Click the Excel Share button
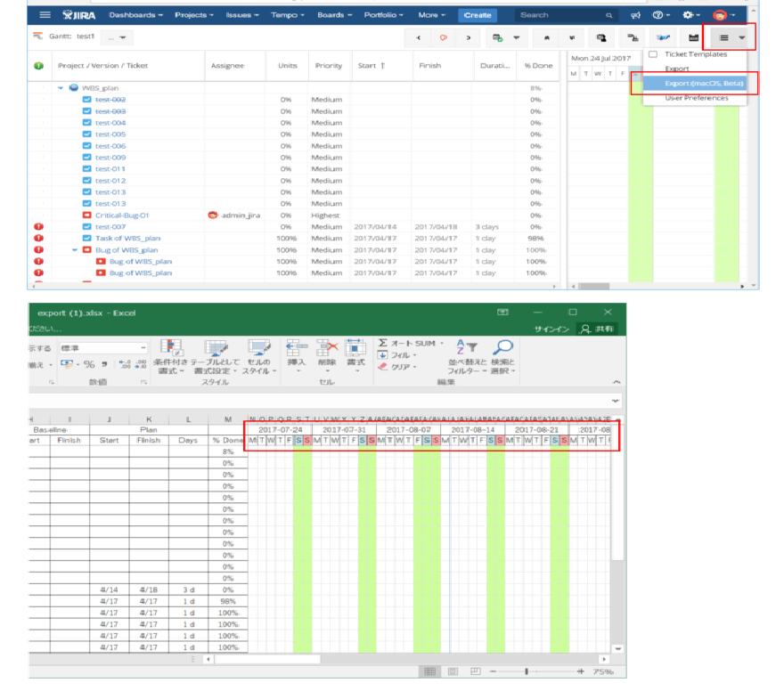 coord(598,329)
